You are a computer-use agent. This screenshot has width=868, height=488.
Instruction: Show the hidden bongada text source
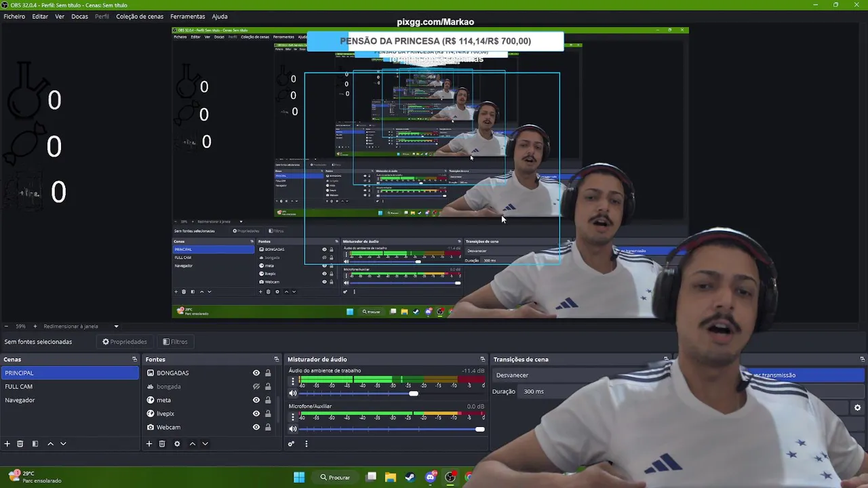point(256,386)
